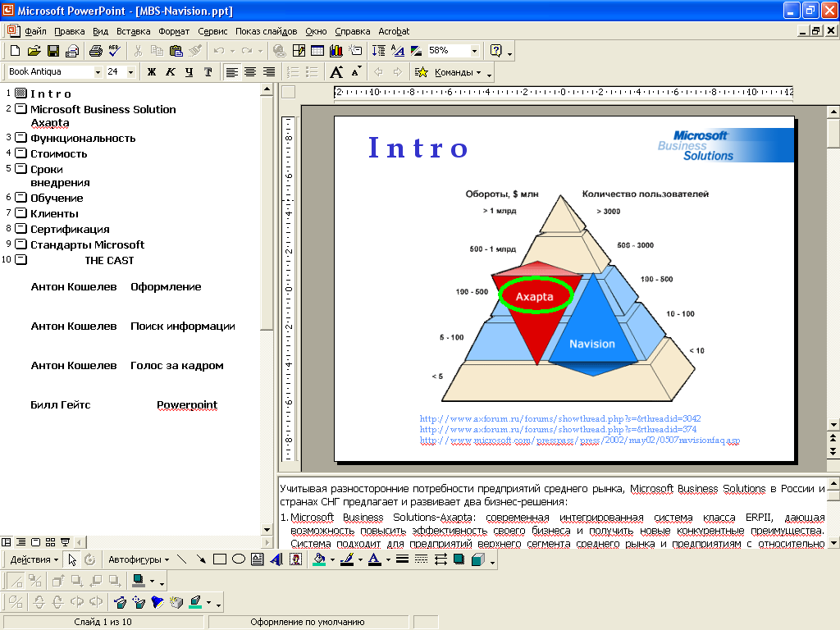Insert WordArt object
Image resolution: width=840 pixels, height=630 pixels.
[x=276, y=559]
